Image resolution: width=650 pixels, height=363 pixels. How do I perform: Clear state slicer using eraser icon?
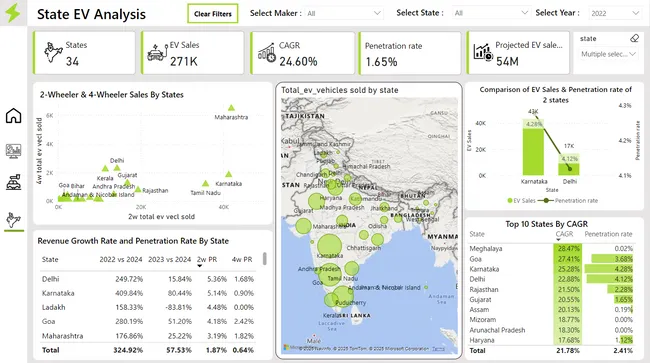[x=634, y=39]
